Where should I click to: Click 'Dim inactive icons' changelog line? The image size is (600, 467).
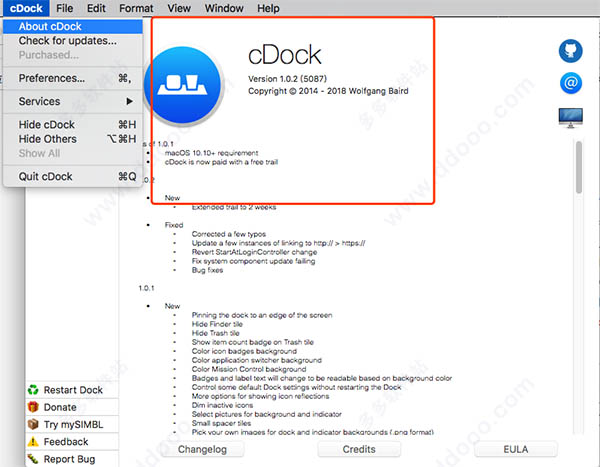click(x=222, y=405)
